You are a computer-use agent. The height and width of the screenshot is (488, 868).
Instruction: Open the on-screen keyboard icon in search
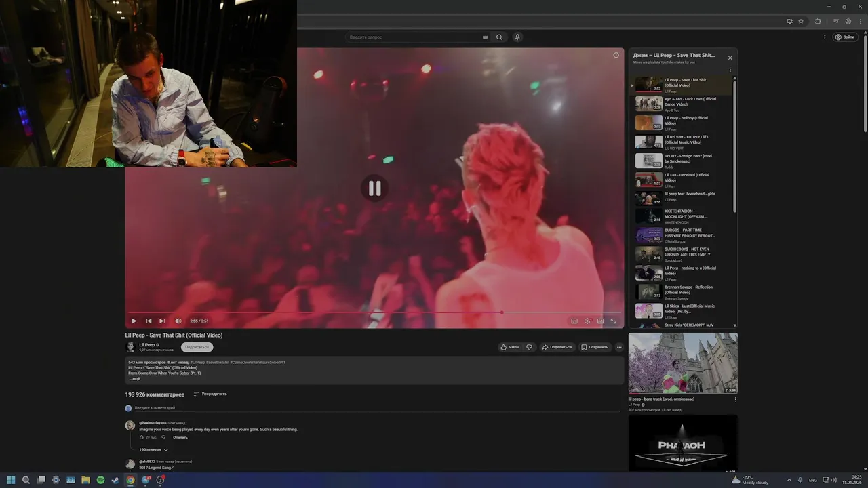pyautogui.click(x=485, y=37)
